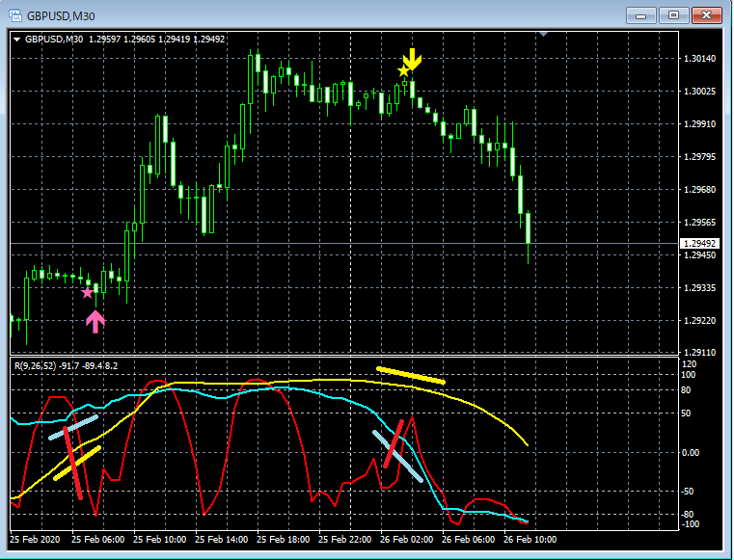Click the yellow star marker

403,71
